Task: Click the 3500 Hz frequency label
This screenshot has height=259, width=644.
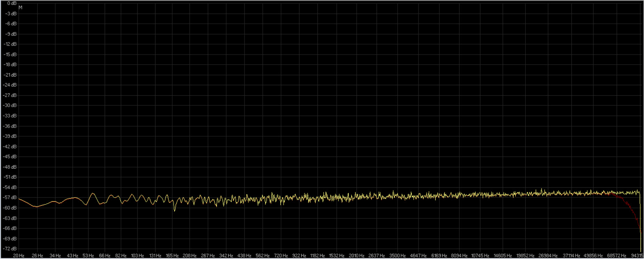Action: (x=397, y=256)
